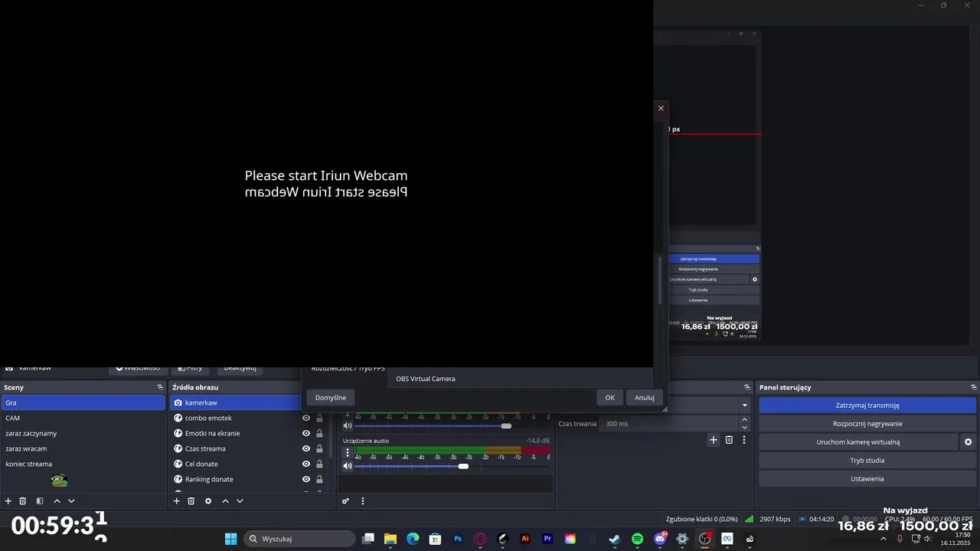
Task: Adjust upper mixer channel volume slider
Action: 506,425
